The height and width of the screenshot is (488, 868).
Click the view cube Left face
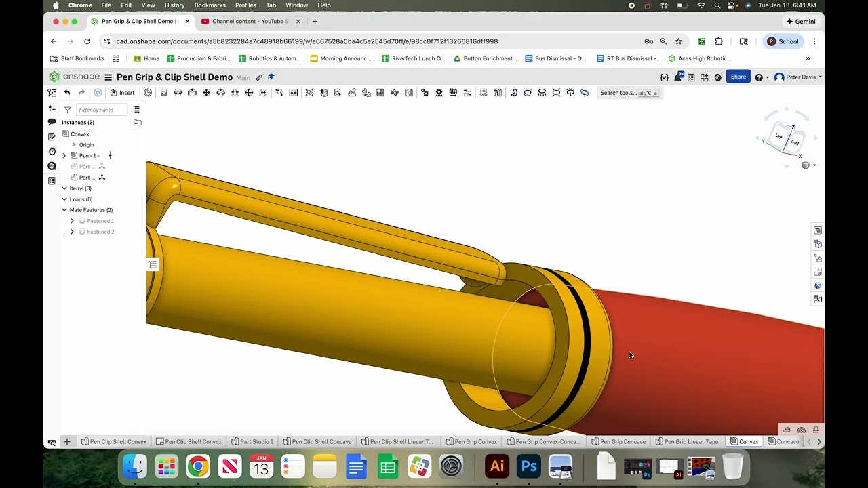(779, 136)
